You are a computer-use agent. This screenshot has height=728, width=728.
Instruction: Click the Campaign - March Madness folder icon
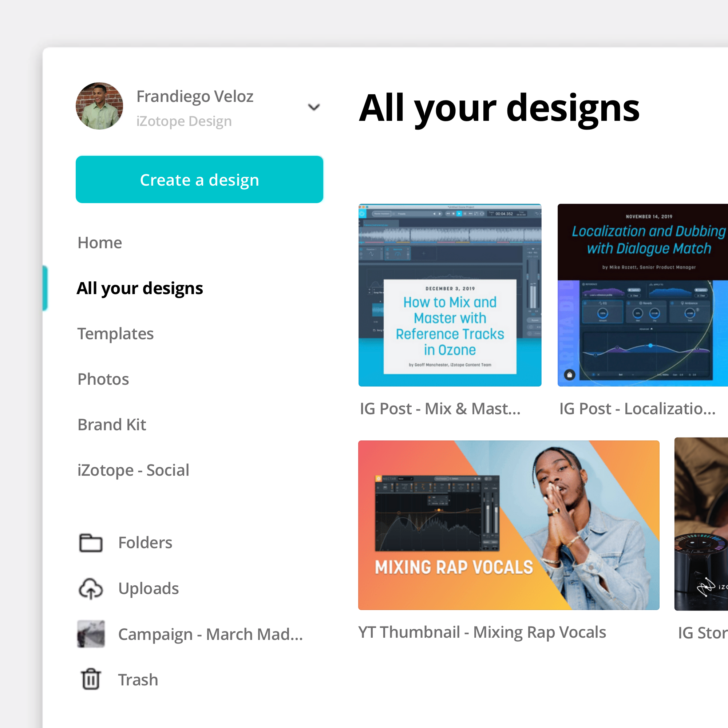click(91, 634)
